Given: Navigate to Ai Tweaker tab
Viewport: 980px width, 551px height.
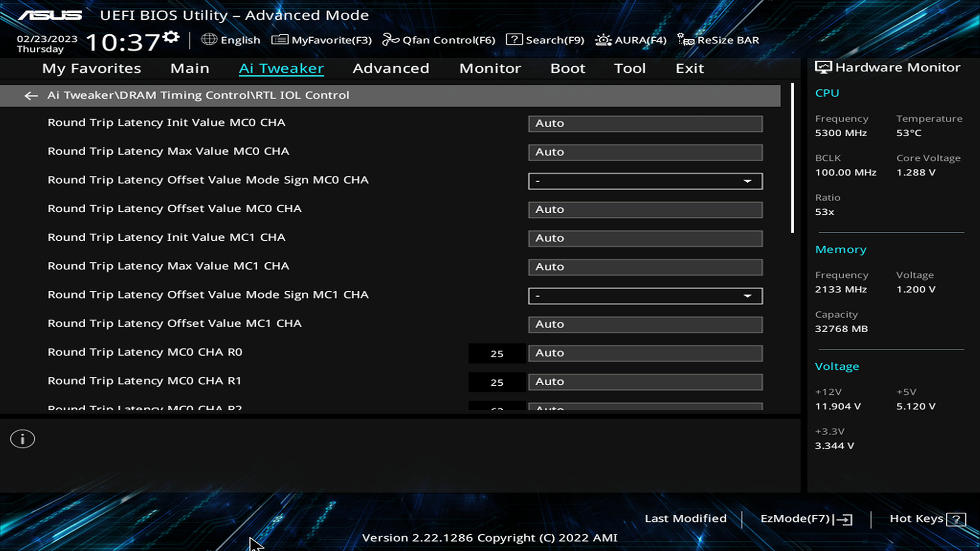Looking at the screenshot, I should click(281, 68).
